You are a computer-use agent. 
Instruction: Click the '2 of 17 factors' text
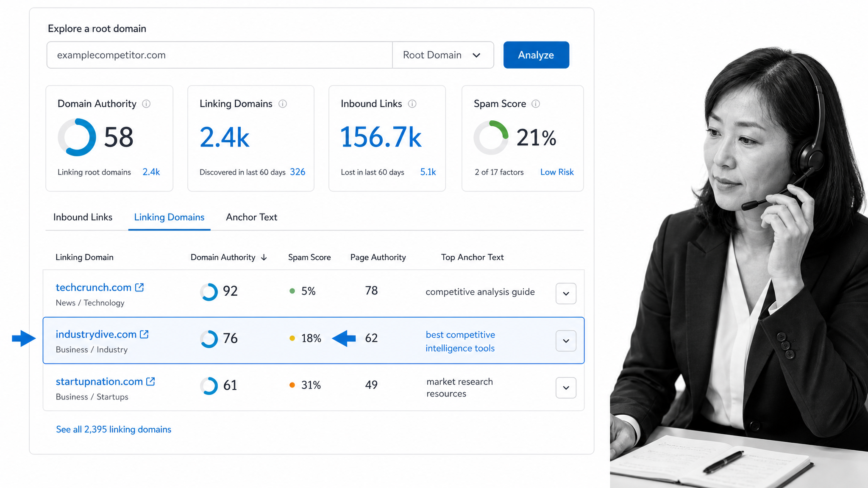(x=499, y=172)
